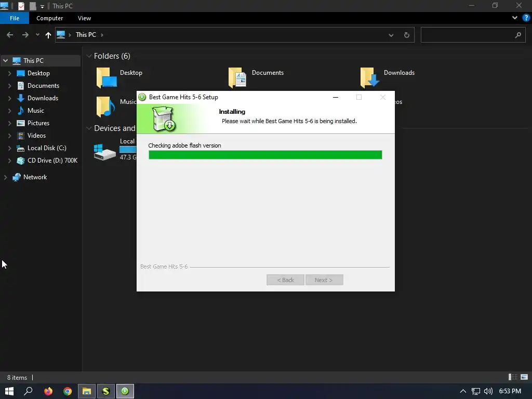This screenshot has height=399, width=532.
Task: Collapse the Folders (6) group
Action: 89,56
